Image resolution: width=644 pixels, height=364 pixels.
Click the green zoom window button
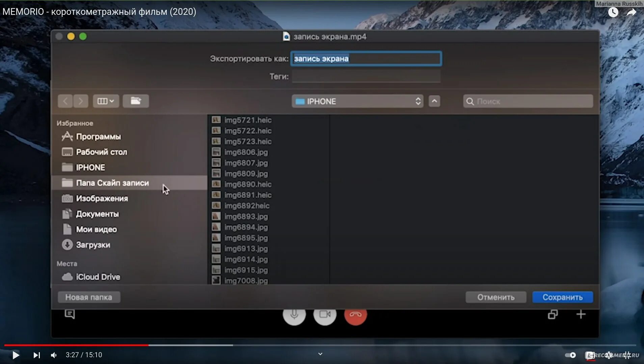coord(83,36)
